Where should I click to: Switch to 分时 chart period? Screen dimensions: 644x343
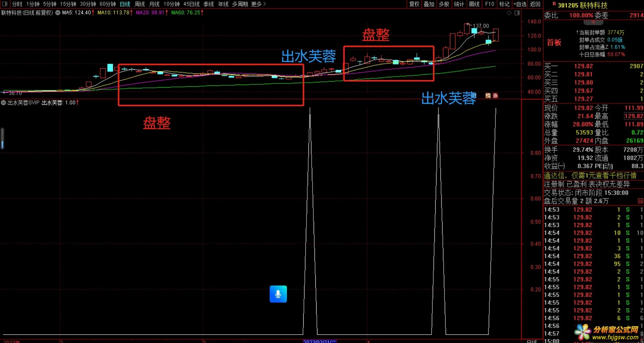coord(17,4)
